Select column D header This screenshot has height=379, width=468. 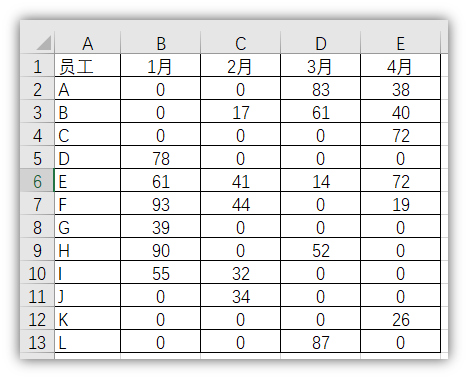[x=321, y=43]
